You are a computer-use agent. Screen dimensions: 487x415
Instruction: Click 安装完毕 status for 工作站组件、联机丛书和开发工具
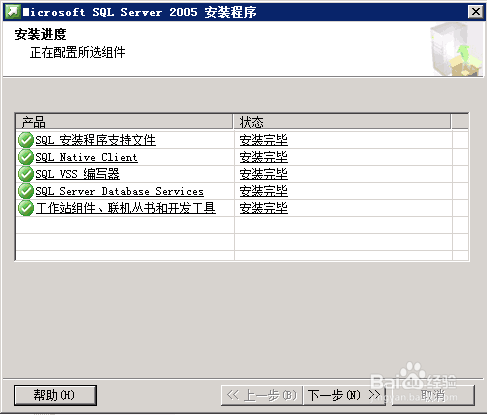(x=264, y=208)
